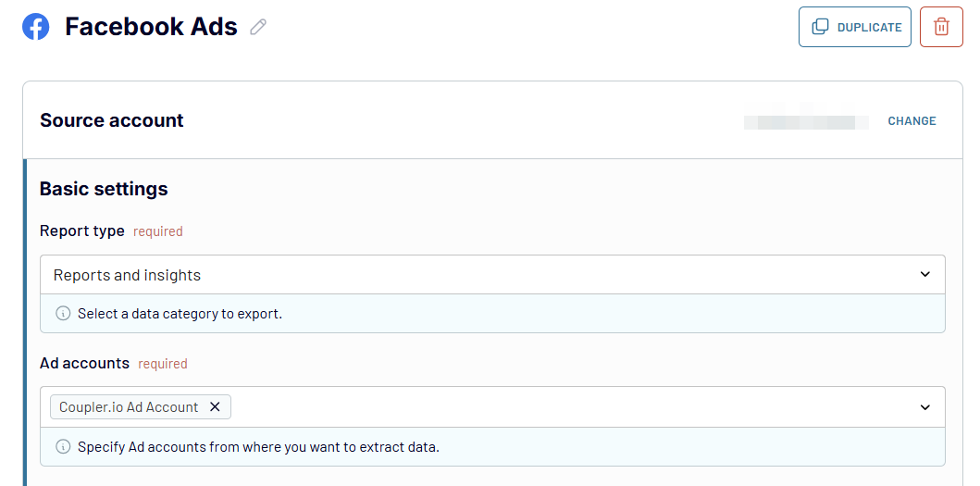Open the 'Reports and insights' selector

coord(492,274)
